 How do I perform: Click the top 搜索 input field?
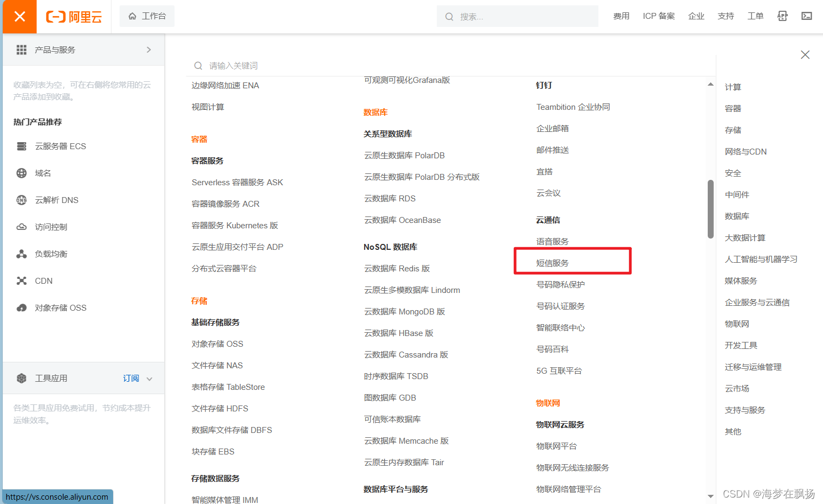click(518, 16)
